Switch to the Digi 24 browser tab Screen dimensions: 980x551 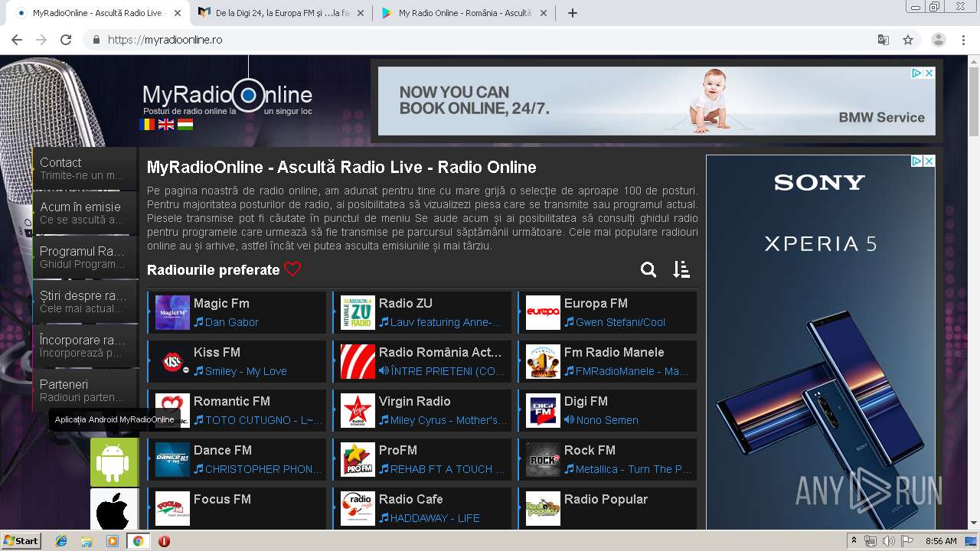pyautogui.click(x=280, y=13)
